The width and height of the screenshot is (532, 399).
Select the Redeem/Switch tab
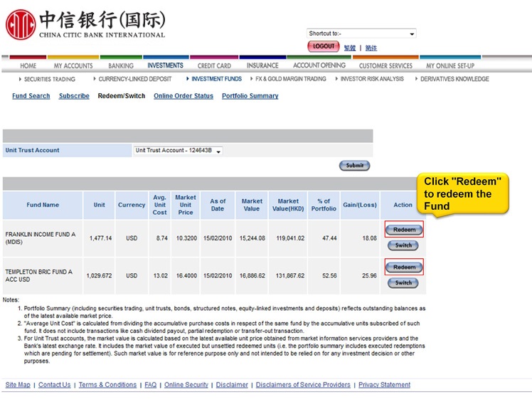click(122, 96)
